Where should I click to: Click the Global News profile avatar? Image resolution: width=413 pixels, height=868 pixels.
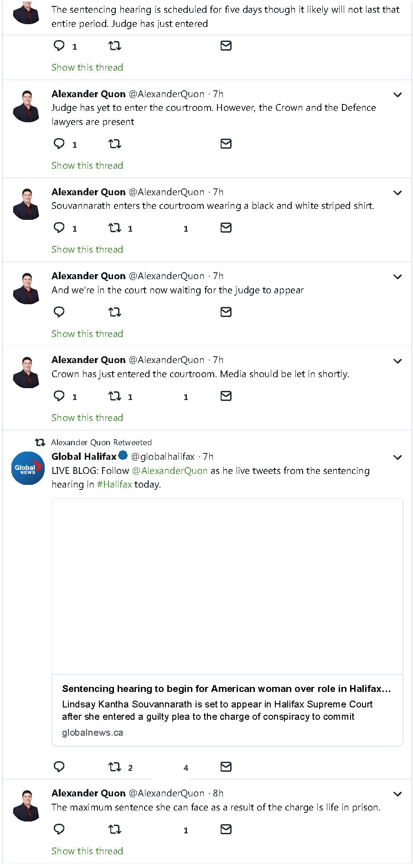(28, 468)
